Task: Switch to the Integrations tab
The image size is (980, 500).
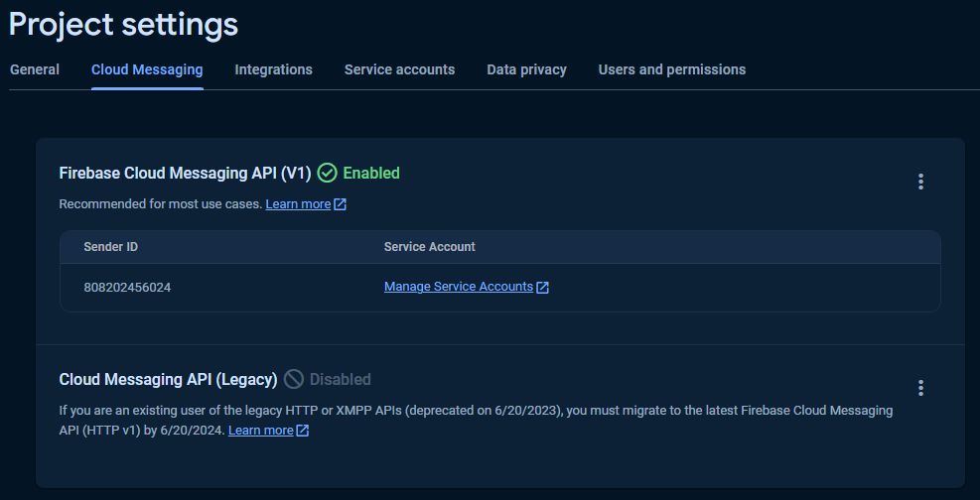Action: 273,69
